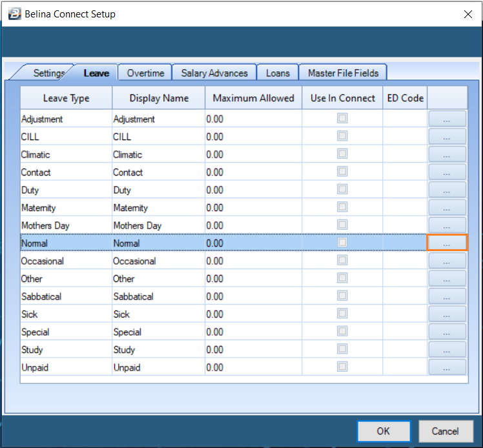Check Use In Connect for Sabbatical
Viewport: 483px width, 448px height.
pyautogui.click(x=342, y=296)
